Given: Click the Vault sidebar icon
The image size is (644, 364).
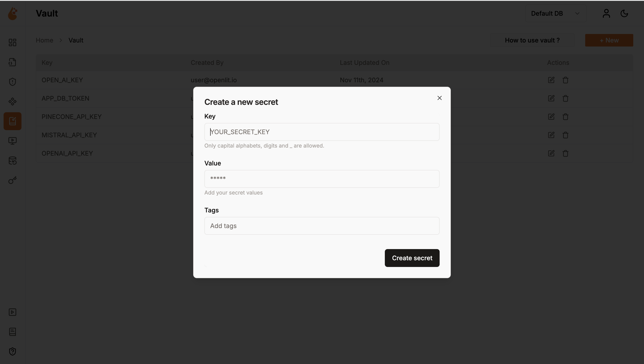Looking at the screenshot, I should (12, 121).
